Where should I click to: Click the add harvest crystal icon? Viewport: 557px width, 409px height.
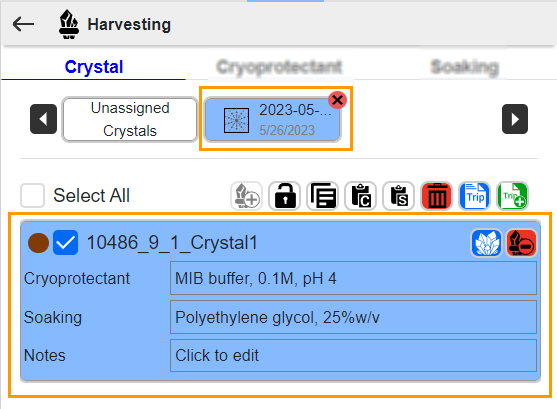click(247, 196)
